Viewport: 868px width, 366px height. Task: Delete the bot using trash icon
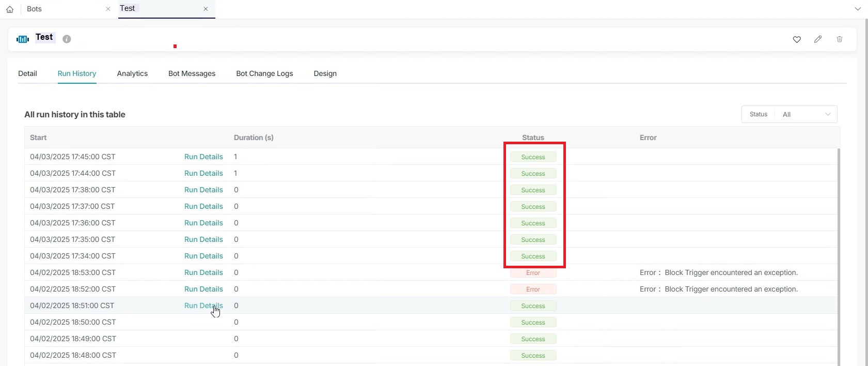coord(840,39)
